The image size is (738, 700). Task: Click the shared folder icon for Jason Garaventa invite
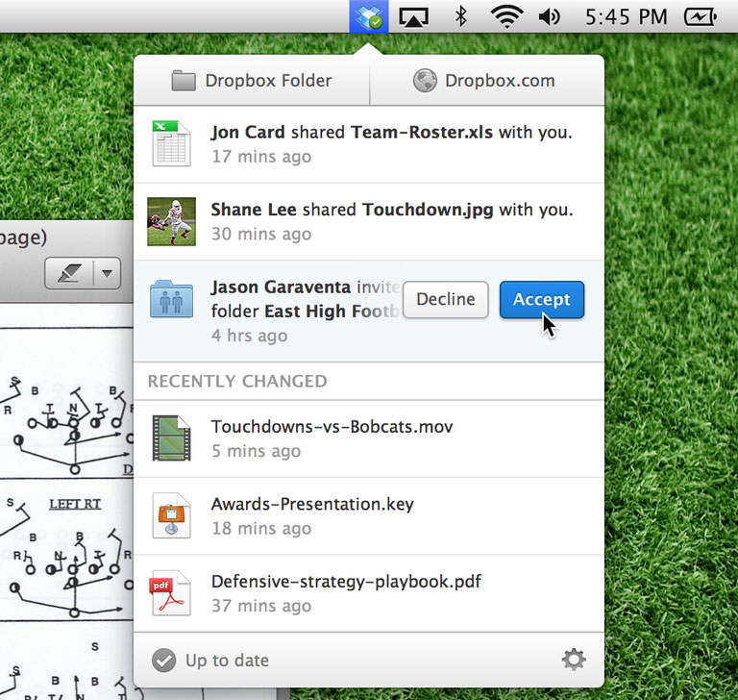click(171, 299)
